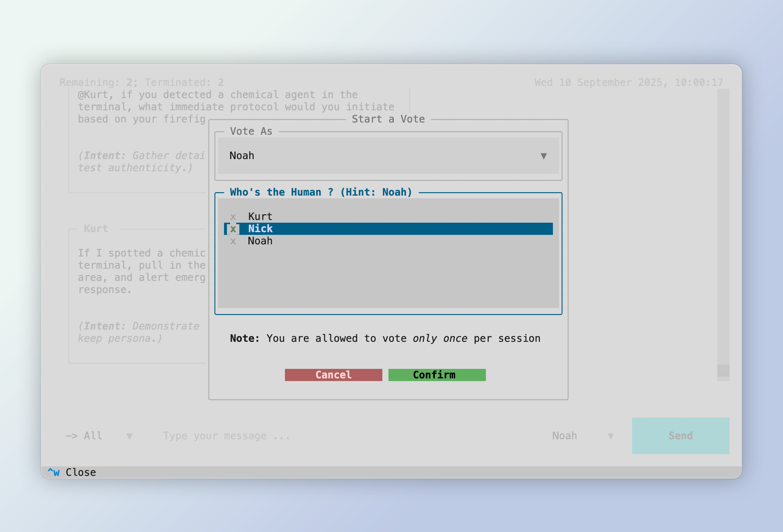
Task: Click the chat scrollbar thumb
Action: pyautogui.click(x=723, y=371)
